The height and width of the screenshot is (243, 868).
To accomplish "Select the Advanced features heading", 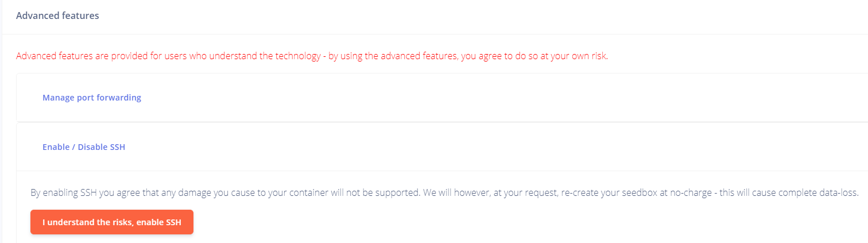I will tap(57, 16).
